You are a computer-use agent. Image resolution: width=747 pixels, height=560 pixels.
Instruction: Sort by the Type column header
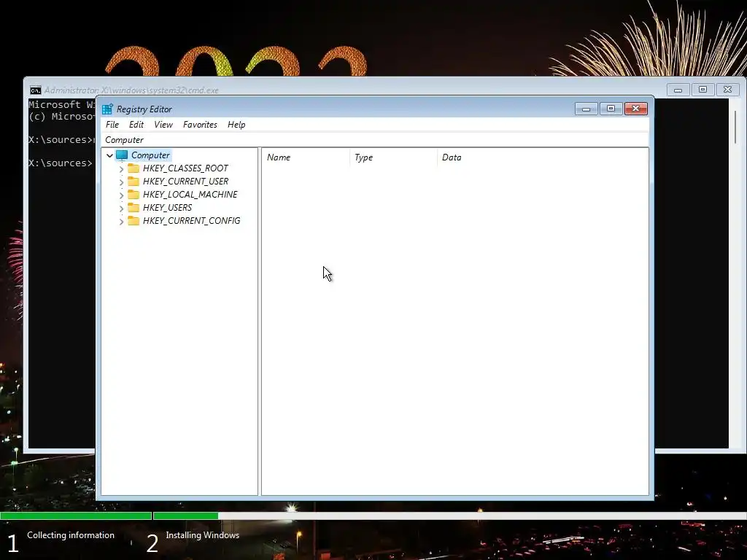pyautogui.click(x=393, y=157)
